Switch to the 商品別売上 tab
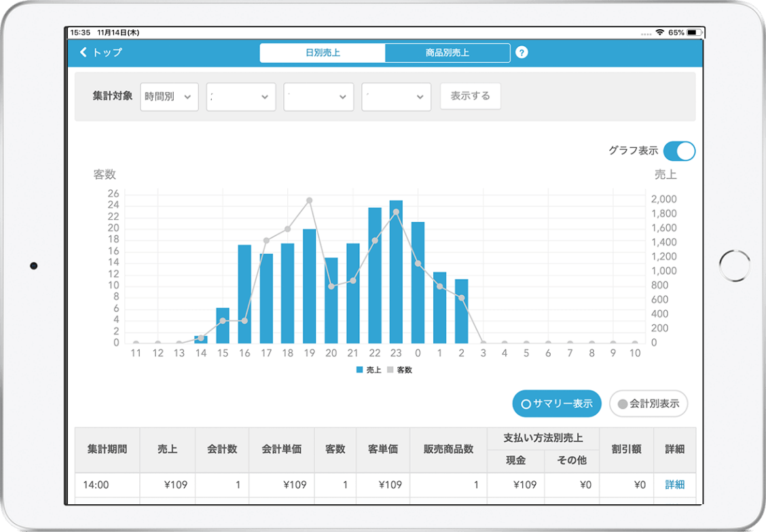 [447, 53]
